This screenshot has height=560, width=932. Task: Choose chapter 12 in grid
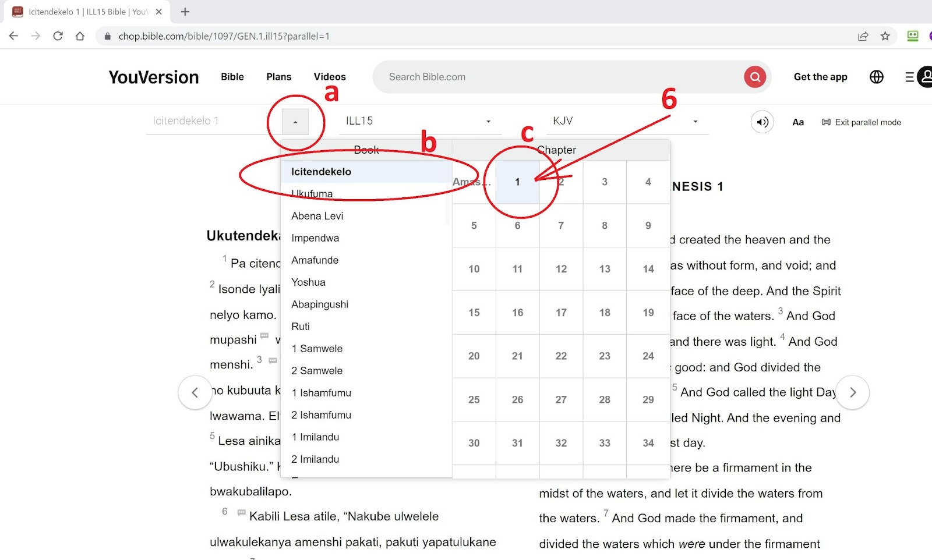pos(561,269)
